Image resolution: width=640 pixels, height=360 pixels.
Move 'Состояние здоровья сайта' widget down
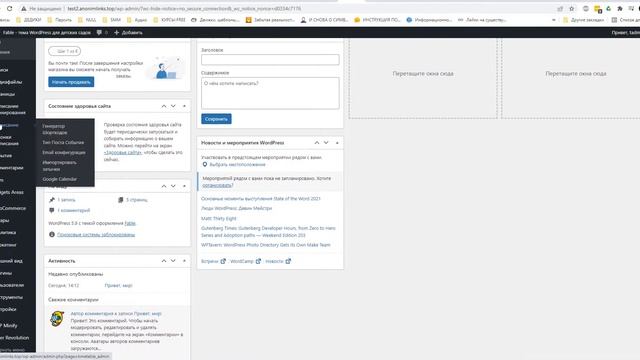pos(173,106)
